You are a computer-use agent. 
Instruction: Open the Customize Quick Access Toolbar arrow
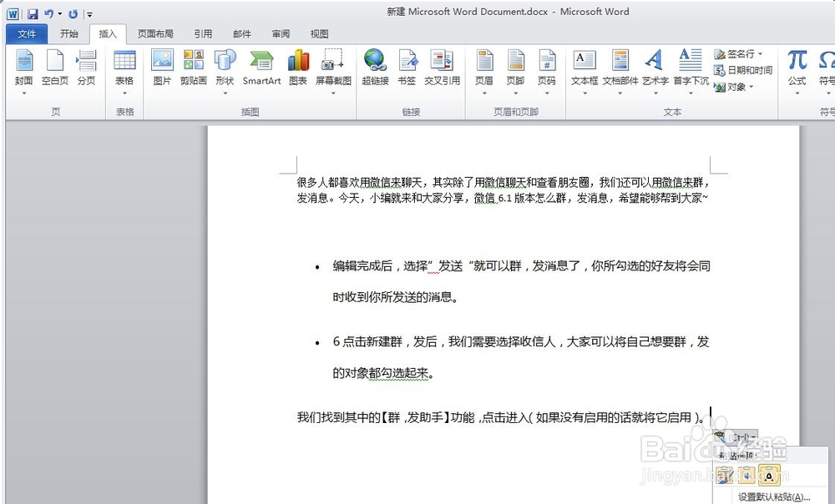89,14
